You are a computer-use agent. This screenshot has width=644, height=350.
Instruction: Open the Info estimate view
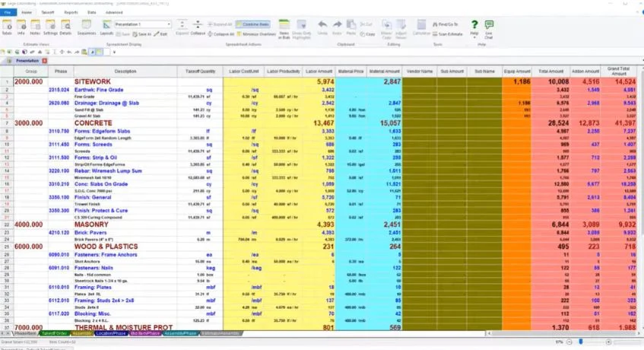(21, 27)
